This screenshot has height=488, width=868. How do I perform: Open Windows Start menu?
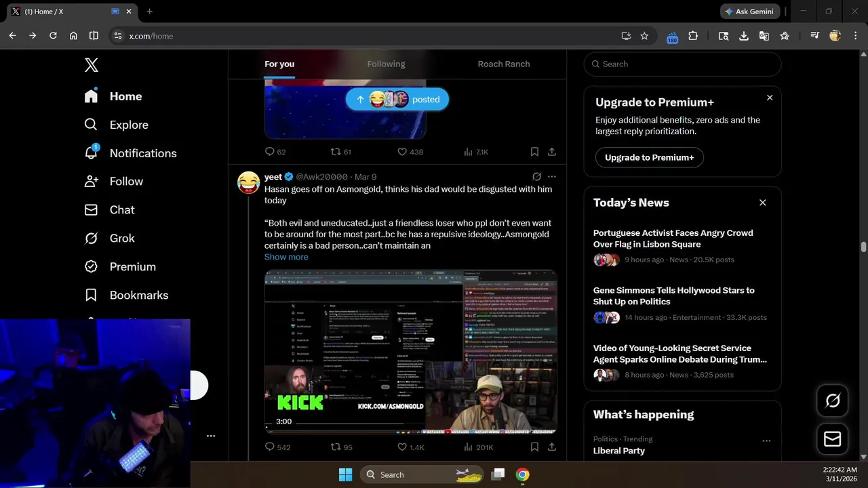(x=345, y=474)
